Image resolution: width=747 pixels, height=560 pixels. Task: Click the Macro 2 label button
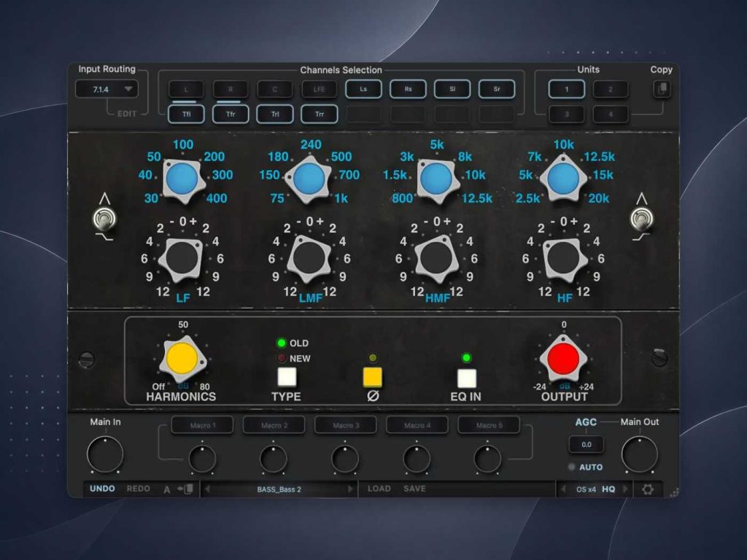[274, 425]
